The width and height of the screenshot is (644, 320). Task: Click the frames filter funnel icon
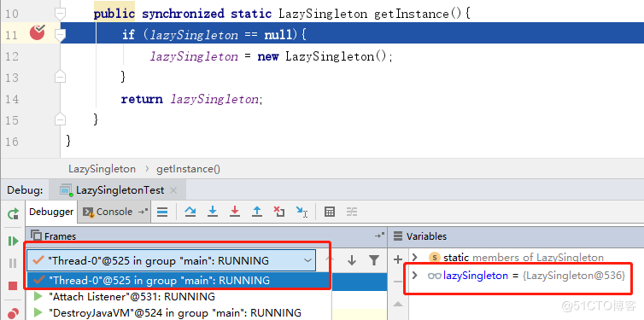374,260
